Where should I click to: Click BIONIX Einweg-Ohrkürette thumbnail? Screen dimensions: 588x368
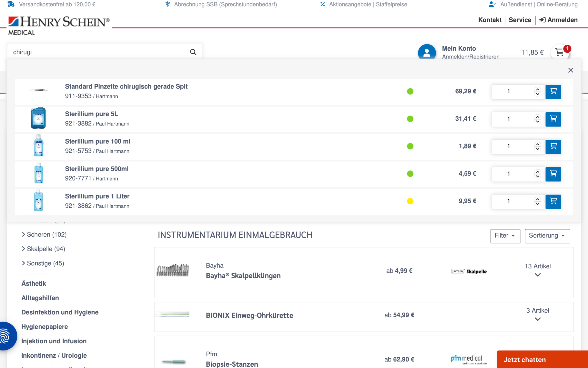tap(172, 315)
